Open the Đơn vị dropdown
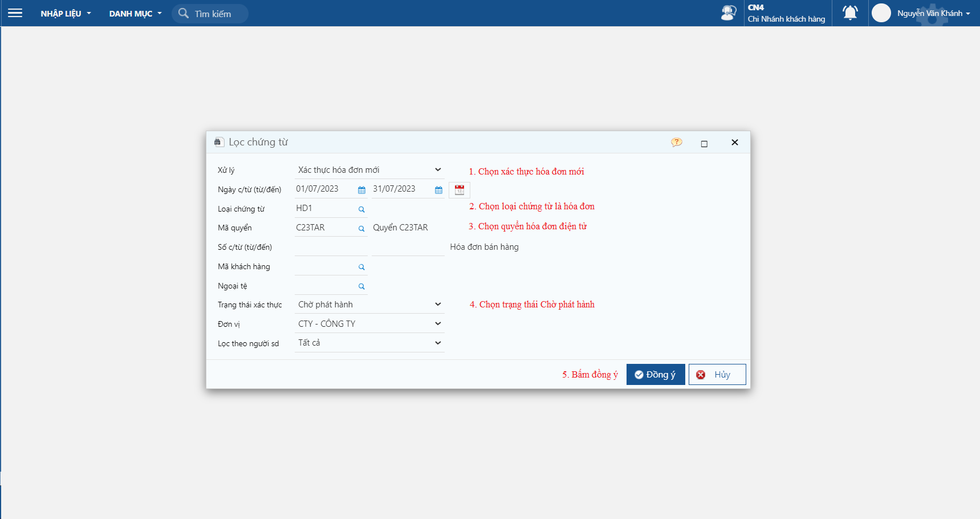 [x=437, y=324]
